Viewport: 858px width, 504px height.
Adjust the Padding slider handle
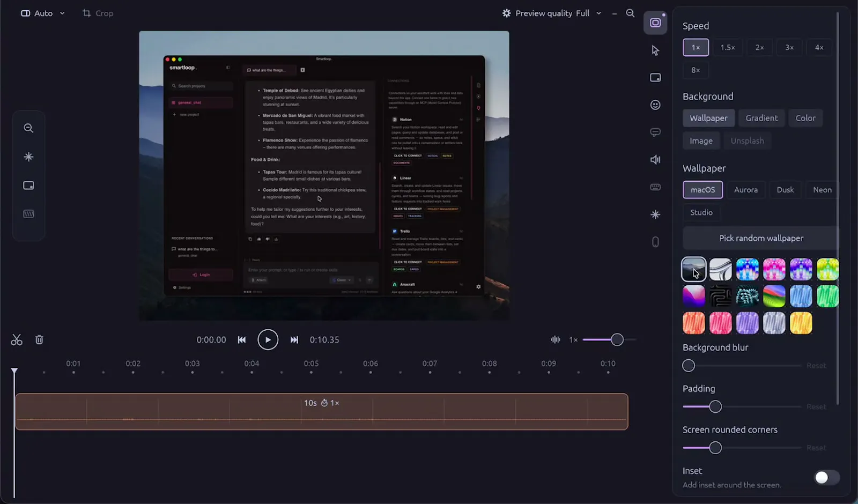pyautogui.click(x=715, y=407)
